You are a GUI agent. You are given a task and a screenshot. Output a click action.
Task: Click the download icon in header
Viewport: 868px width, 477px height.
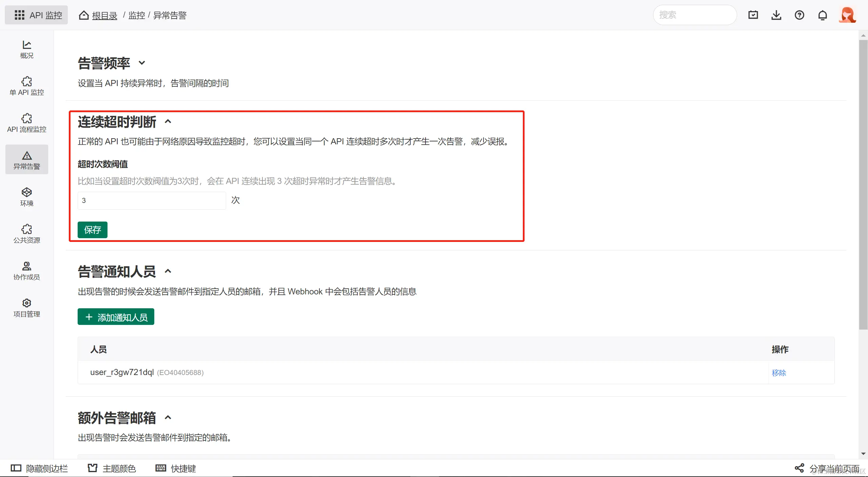click(x=776, y=15)
